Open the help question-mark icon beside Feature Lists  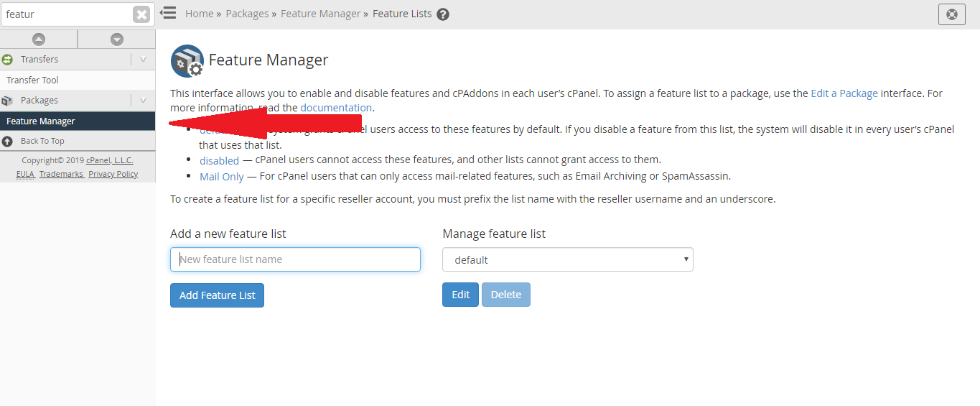(443, 14)
